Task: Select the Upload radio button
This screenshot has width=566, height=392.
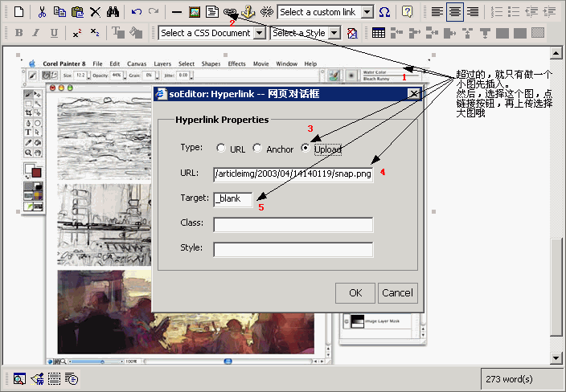Action: tap(306, 148)
